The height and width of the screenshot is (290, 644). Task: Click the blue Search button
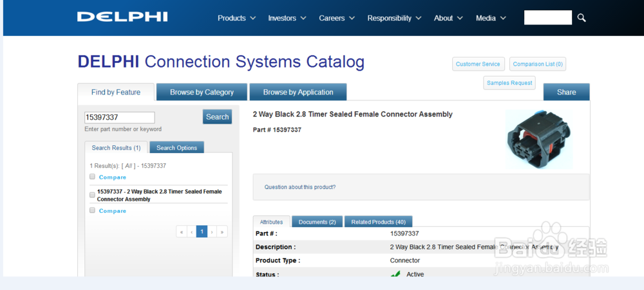pos(217,117)
